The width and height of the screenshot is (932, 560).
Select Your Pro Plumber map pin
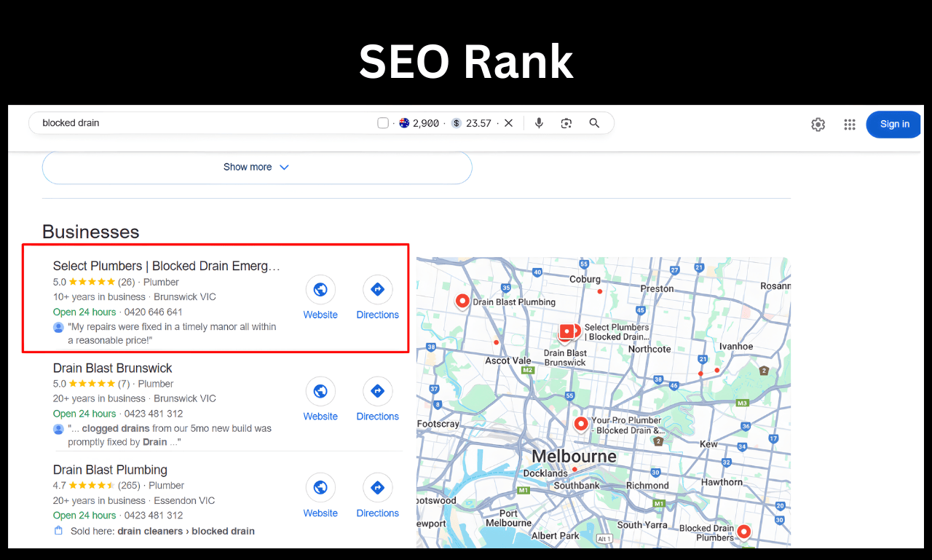580,423
